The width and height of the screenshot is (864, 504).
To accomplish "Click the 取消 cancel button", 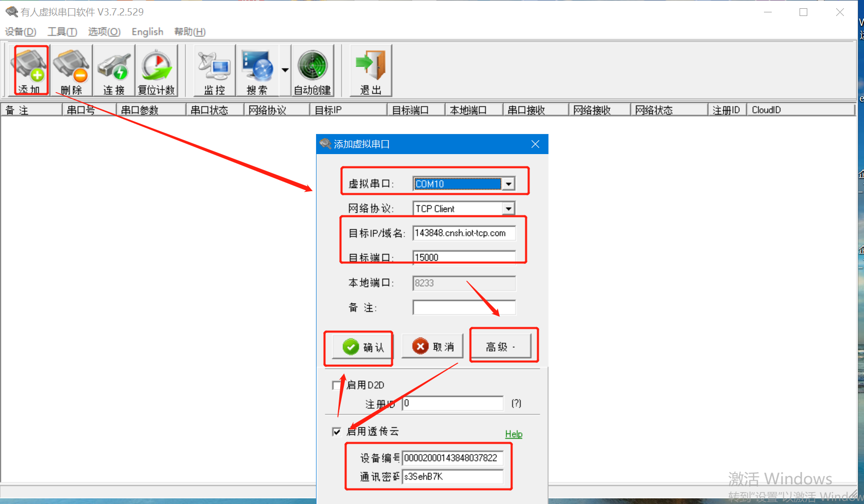I will pyautogui.click(x=433, y=347).
